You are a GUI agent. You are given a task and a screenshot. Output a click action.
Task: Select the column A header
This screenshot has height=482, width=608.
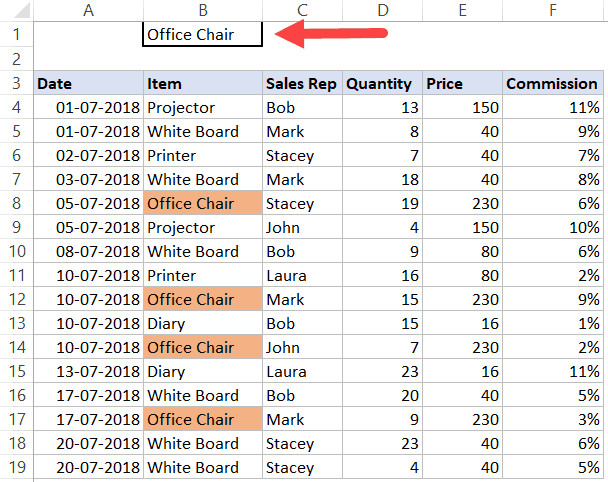point(88,10)
